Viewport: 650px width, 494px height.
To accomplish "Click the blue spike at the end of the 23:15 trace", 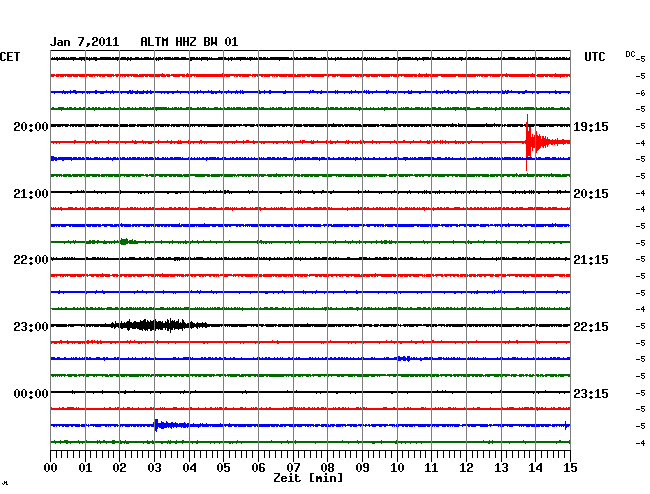I will [x=566, y=425].
